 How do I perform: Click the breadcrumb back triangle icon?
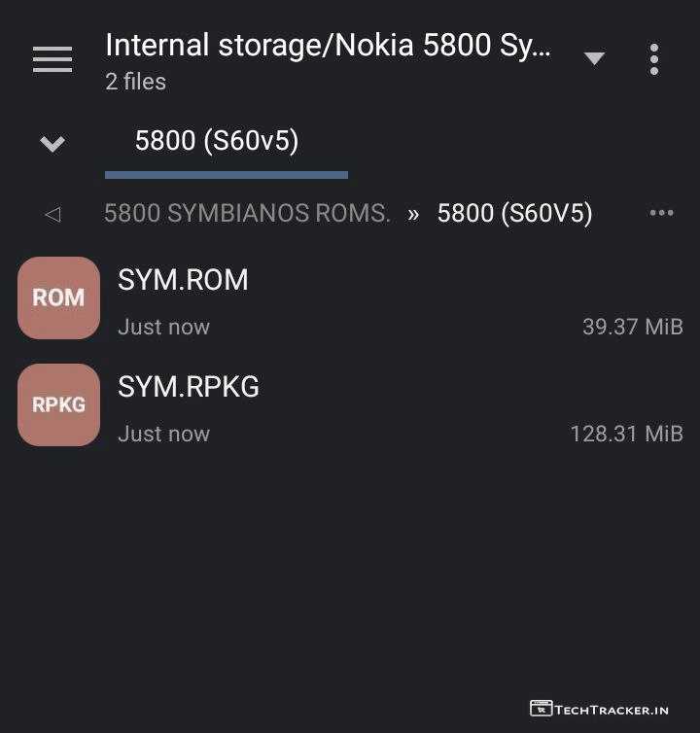52,214
